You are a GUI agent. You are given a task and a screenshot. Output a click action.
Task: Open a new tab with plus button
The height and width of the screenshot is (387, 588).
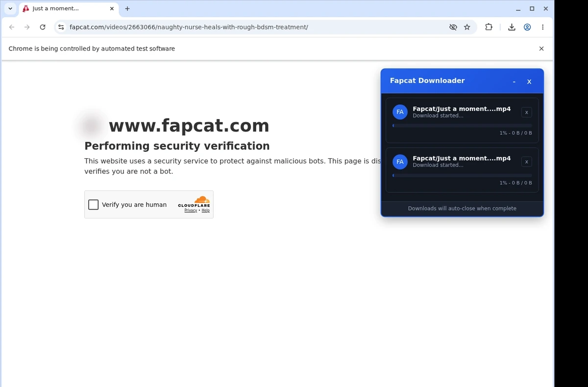(127, 9)
